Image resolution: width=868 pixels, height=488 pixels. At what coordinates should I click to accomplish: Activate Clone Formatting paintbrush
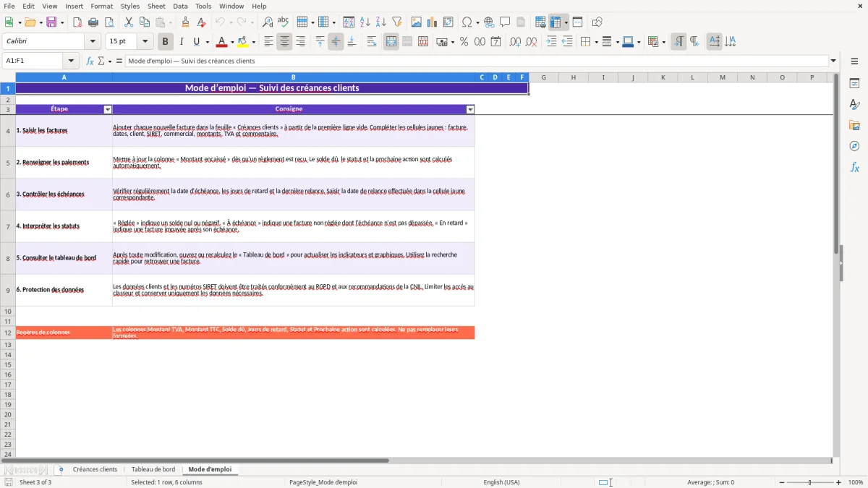pyautogui.click(x=186, y=22)
